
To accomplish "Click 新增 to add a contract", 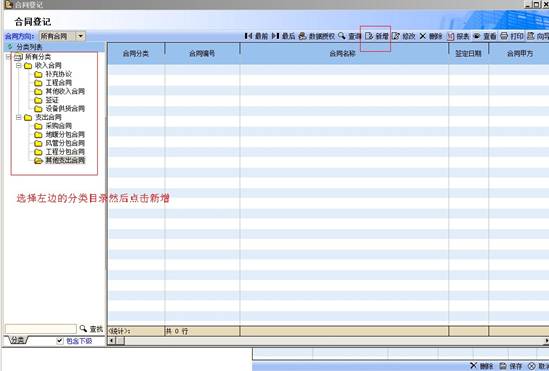I will pyautogui.click(x=377, y=36).
